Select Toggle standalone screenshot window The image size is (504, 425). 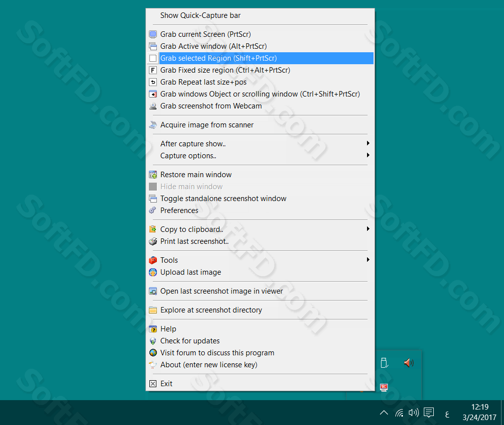(x=260, y=199)
